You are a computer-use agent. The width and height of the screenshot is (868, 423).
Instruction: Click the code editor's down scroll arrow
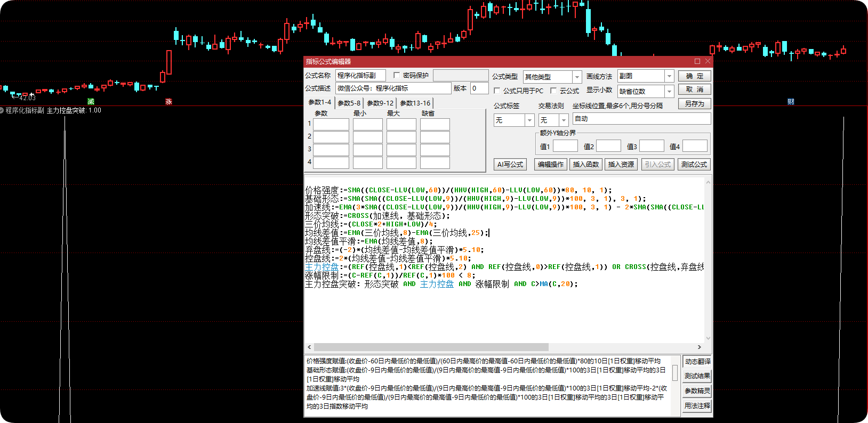pos(708,338)
